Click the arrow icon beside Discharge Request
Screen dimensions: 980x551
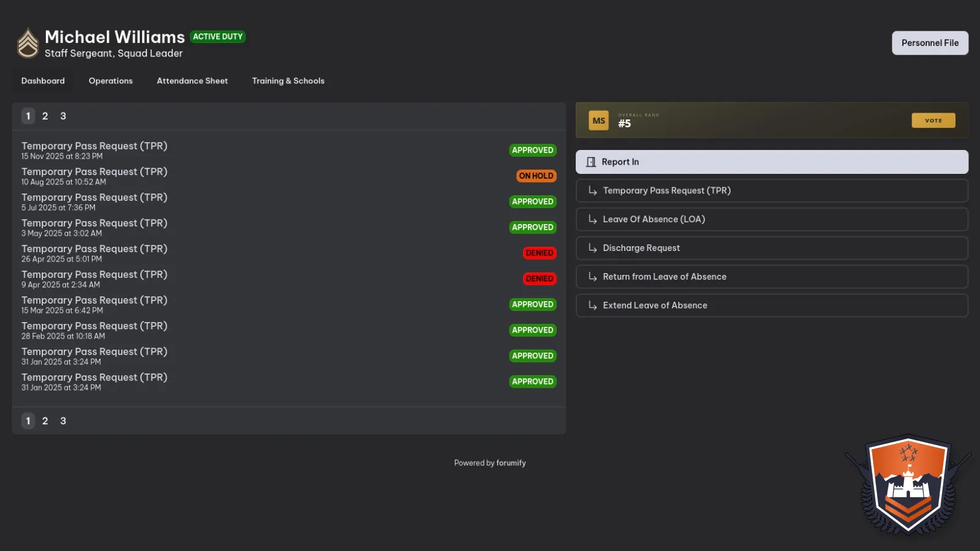(x=592, y=248)
